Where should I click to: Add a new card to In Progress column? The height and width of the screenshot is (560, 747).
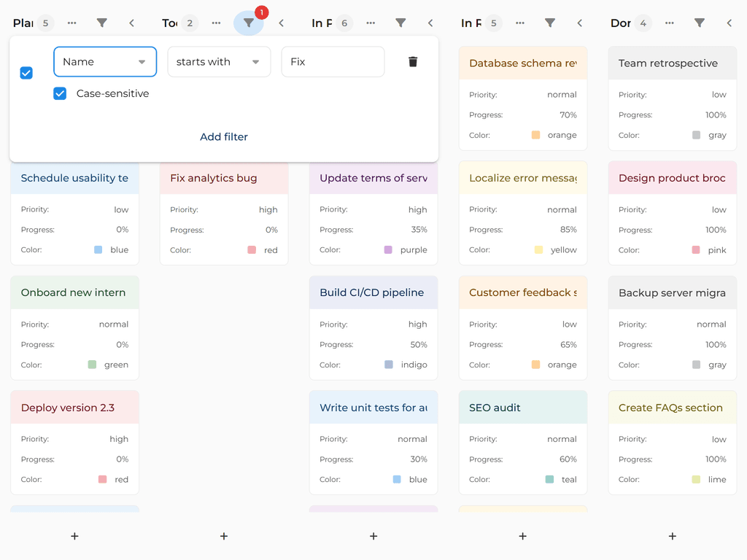click(373, 536)
